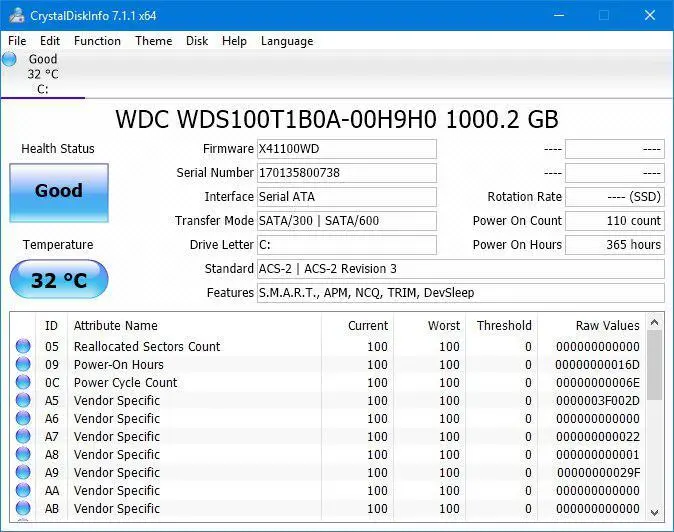Select the Power-On Hours attribute name
The image size is (674, 532).
119,364
